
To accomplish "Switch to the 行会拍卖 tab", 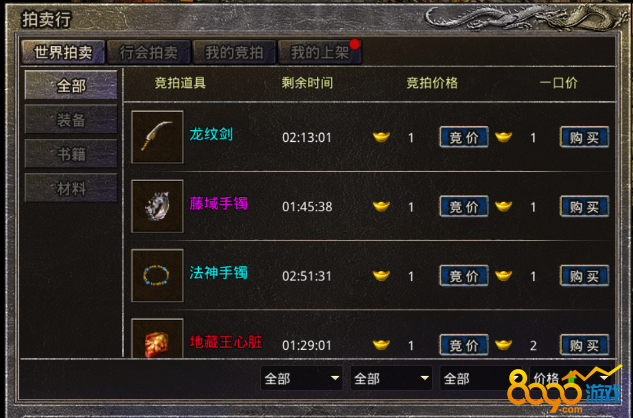I will tap(149, 52).
